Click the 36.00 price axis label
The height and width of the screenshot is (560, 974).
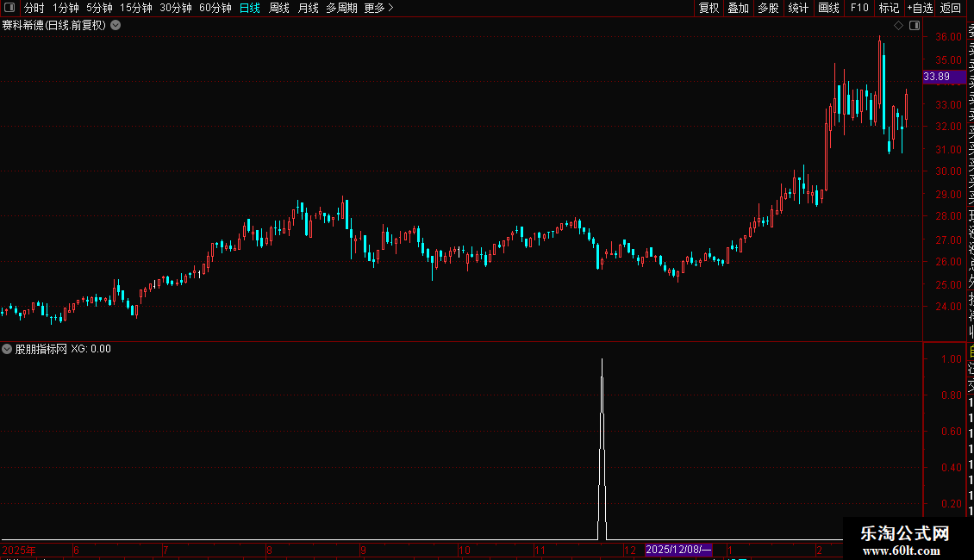click(x=948, y=37)
